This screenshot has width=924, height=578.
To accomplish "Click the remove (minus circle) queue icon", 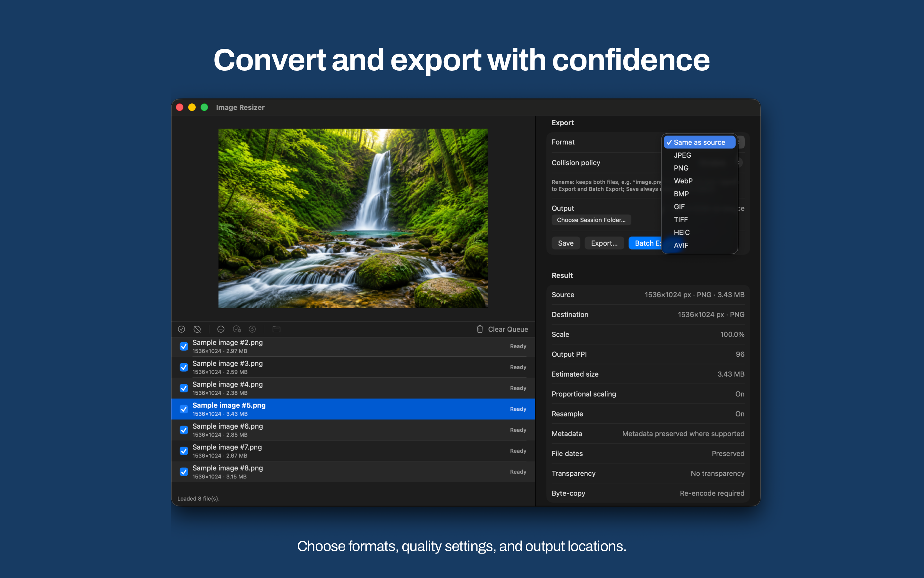I will (221, 329).
